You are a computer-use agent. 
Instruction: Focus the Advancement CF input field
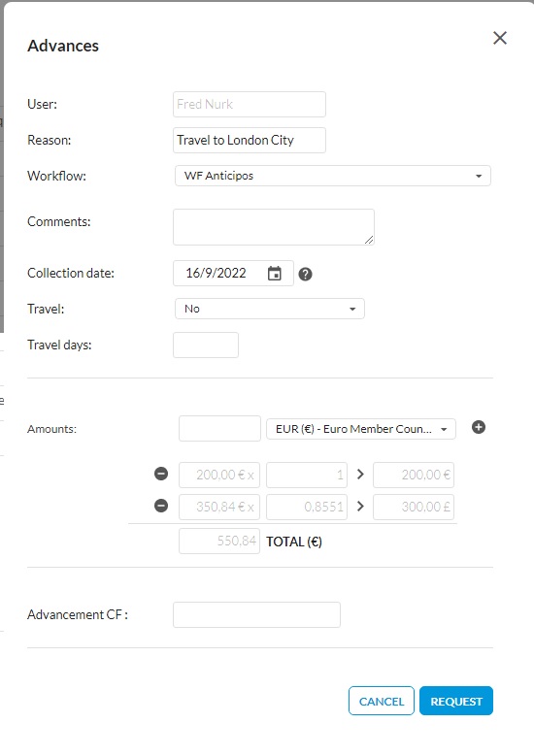(x=256, y=614)
